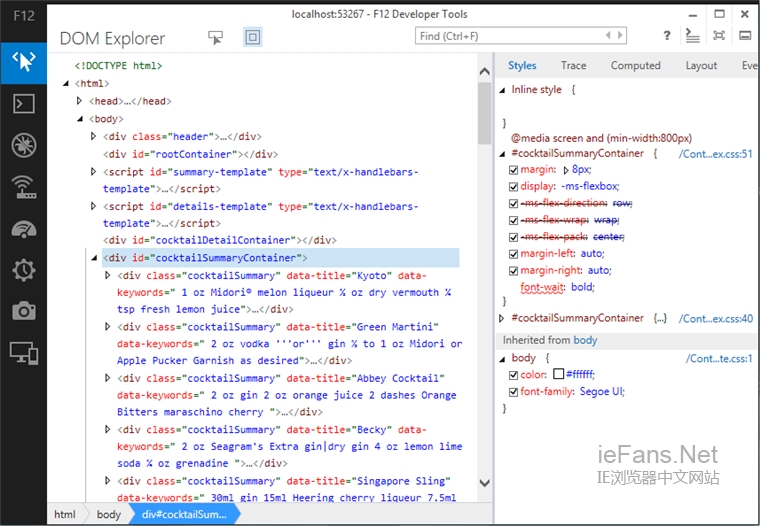Image resolution: width=760 pixels, height=526 pixels.
Task: Open the Memory camera tool
Action: (23, 311)
